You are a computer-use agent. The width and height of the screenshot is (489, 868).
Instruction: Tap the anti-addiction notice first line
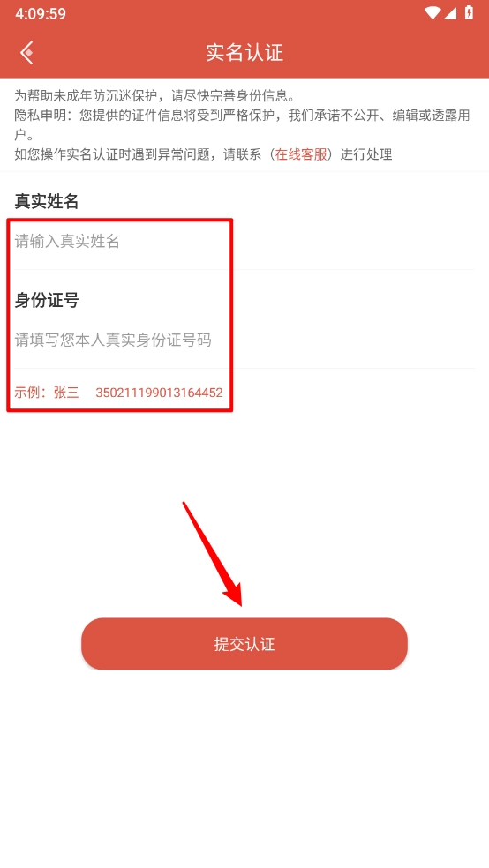[x=154, y=96]
